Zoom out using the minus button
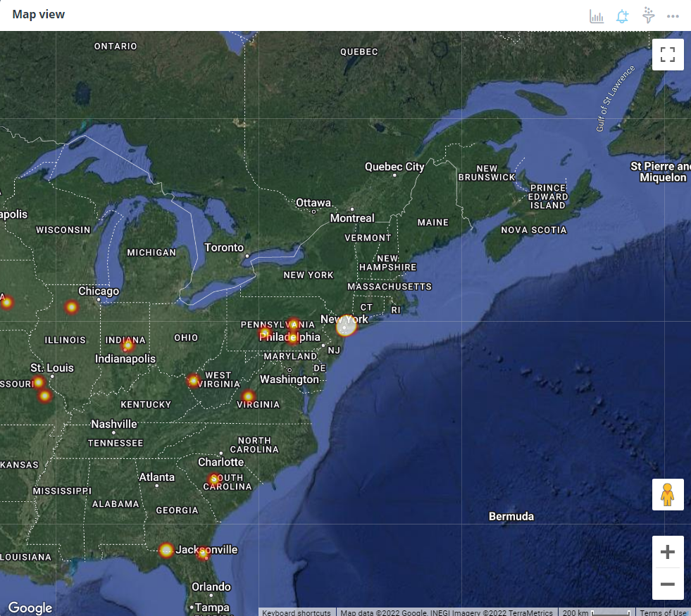Viewport: 691px width, 616px height. tap(668, 584)
